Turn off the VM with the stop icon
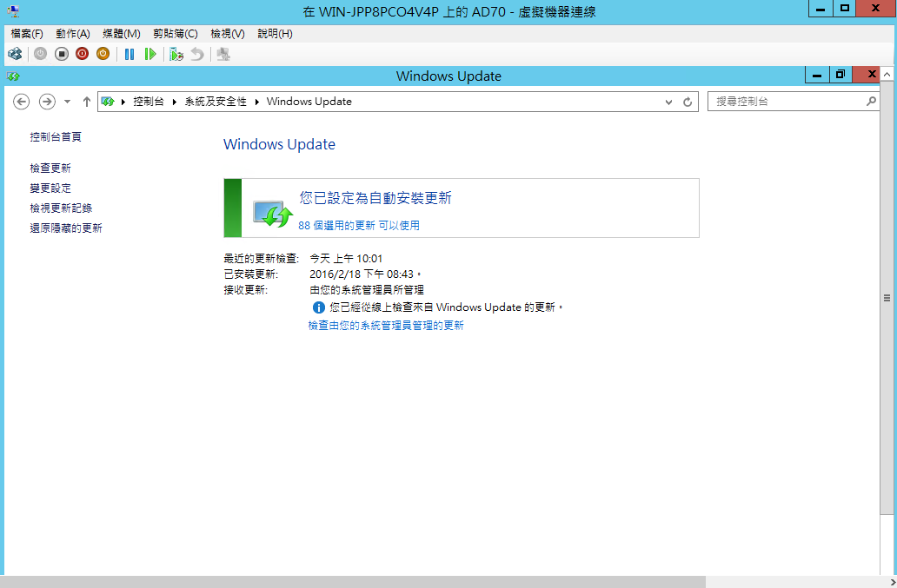 pyautogui.click(x=61, y=55)
